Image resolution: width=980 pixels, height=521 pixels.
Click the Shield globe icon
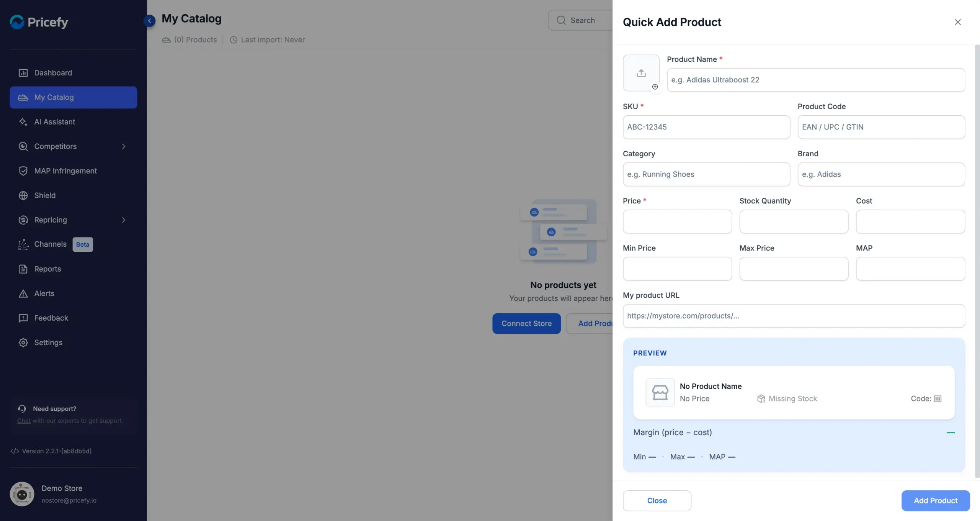point(23,195)
